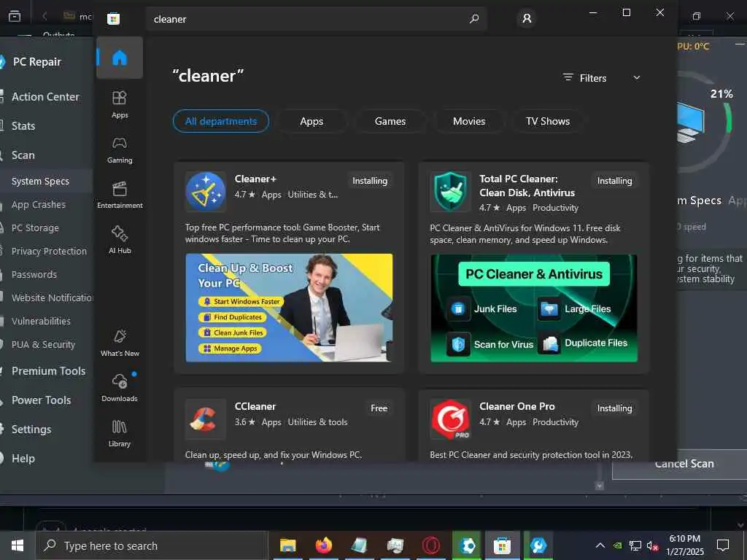Click the Microsoft Store logo icon
747x560 pixels.
pyautogui.click(x=113, y=19)
